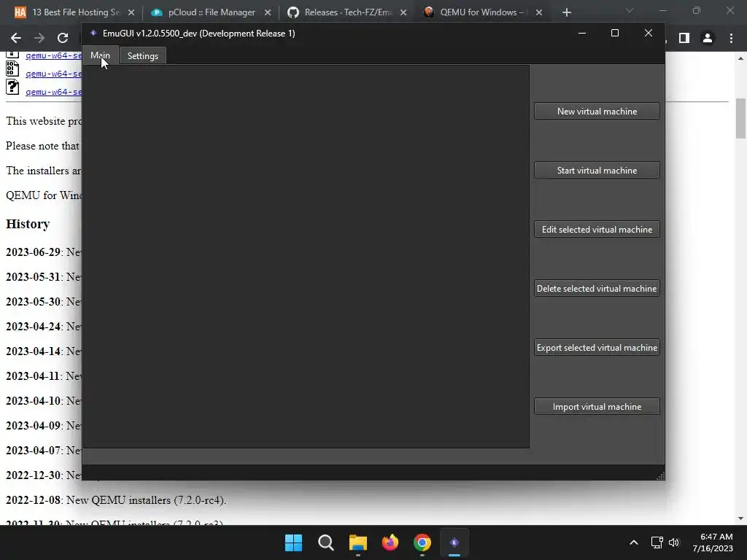Open the Chrome profile icon
The width and height of the screenshot is (747, 560).
point(708,38)
